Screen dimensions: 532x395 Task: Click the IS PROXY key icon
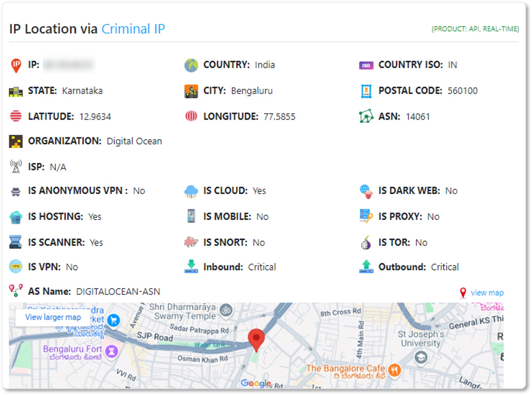366,216
